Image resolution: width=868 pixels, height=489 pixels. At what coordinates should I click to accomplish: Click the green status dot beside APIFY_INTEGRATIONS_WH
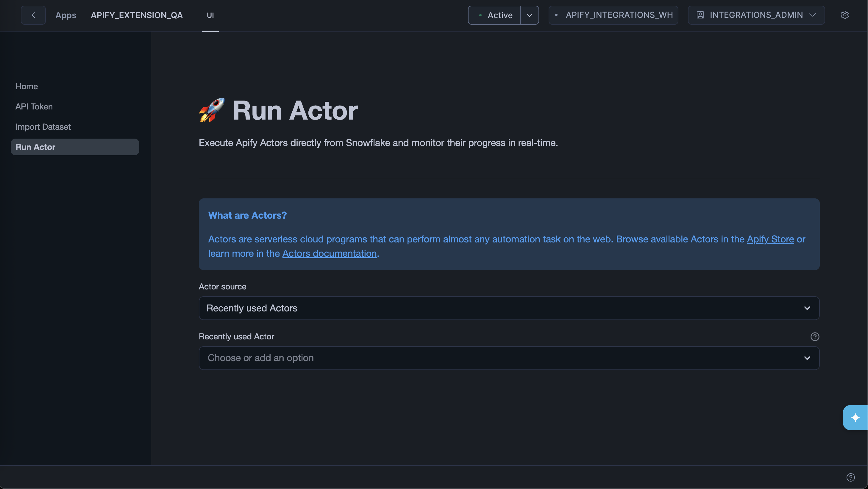pyautogui.click(x=557, y=15)
